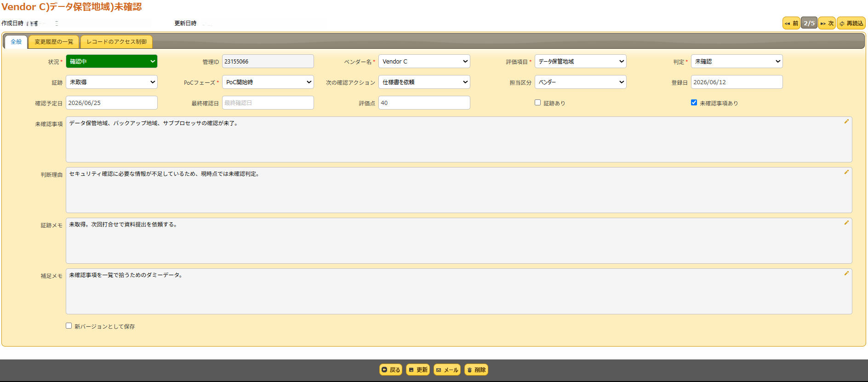868x382 pixels.
Task: Open the green 確認中 status color selector
Action: click(x=112, y=61)
